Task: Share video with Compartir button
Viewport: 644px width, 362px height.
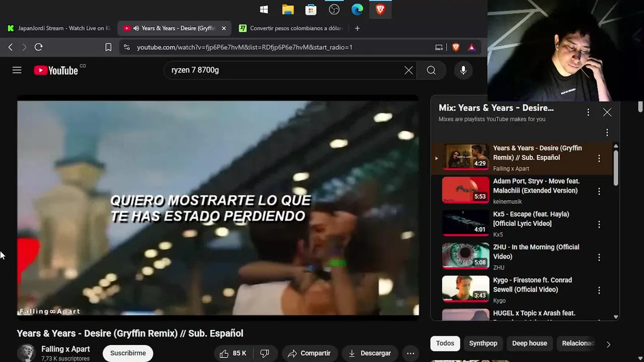Action: (309, 353)
